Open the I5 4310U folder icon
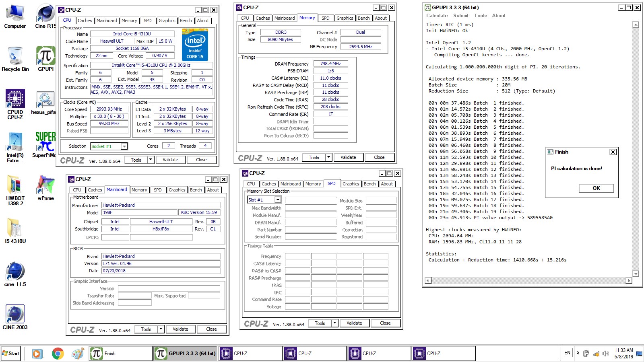The image size is (644, 362). 15,231
